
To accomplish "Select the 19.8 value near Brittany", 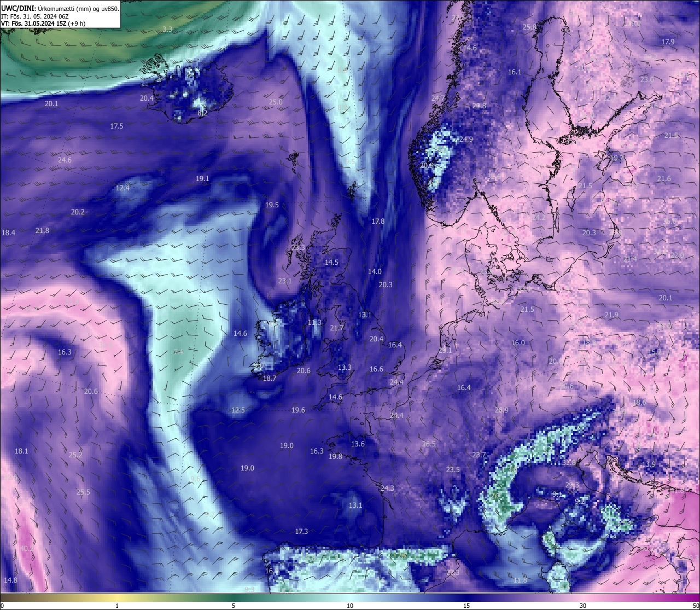I will click(x=335, y=456).
